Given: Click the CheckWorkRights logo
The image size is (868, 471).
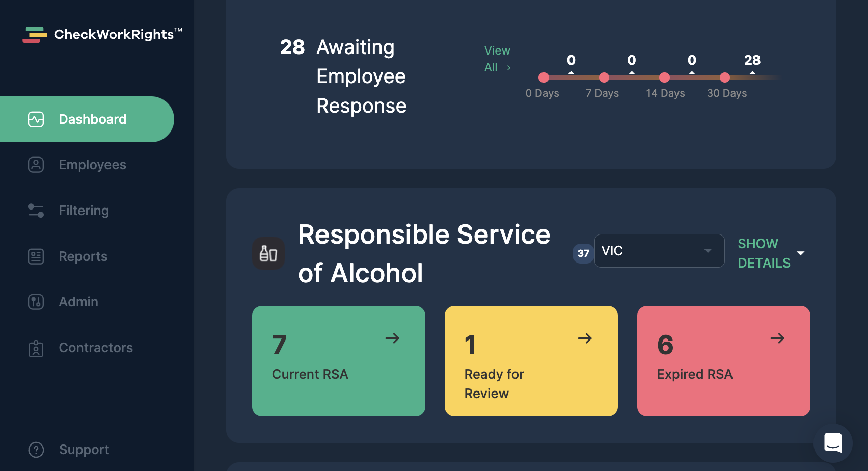Looking at the screenshot, I should pos(101,34).
